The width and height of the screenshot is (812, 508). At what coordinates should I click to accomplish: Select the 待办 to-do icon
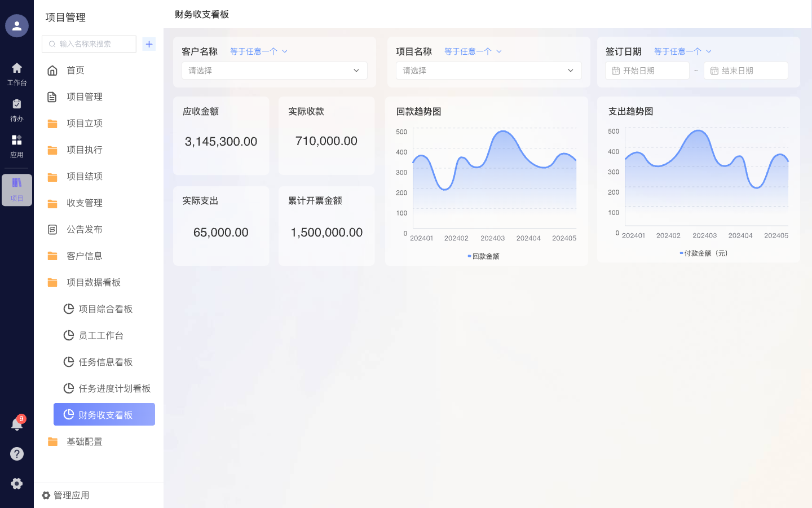tap(17, 107)
